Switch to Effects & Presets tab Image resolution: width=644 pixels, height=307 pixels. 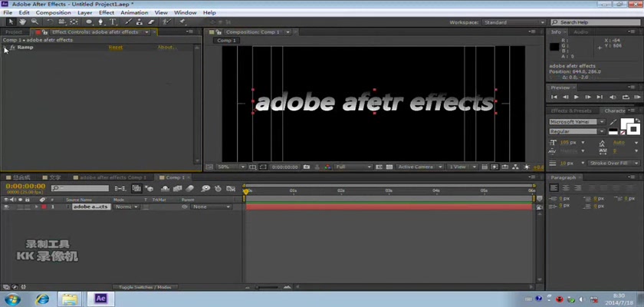pyautogui.click(x=571, y=111)
